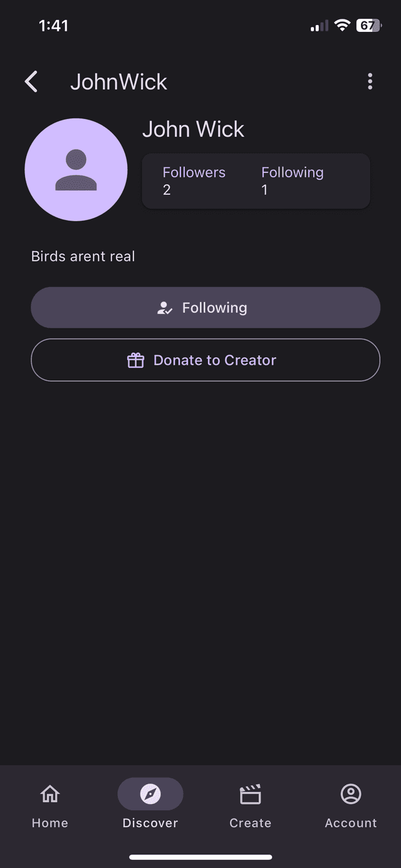This screenshot has width=401, height=868.
Task: Toggle the Following button to unfollow
Action: [206, 308]
